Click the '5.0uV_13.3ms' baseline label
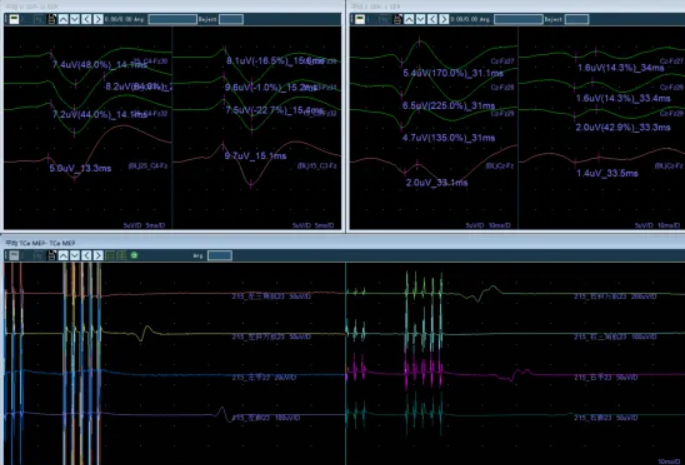The image size is (685, 465). 80,168
